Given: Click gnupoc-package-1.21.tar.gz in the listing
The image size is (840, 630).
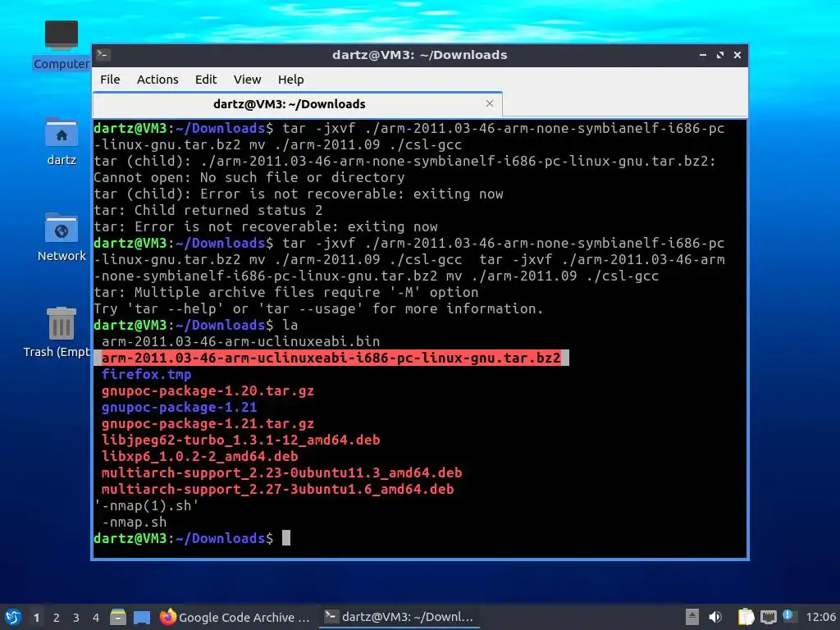Looking at the screenshot, I should pos(208,424).
